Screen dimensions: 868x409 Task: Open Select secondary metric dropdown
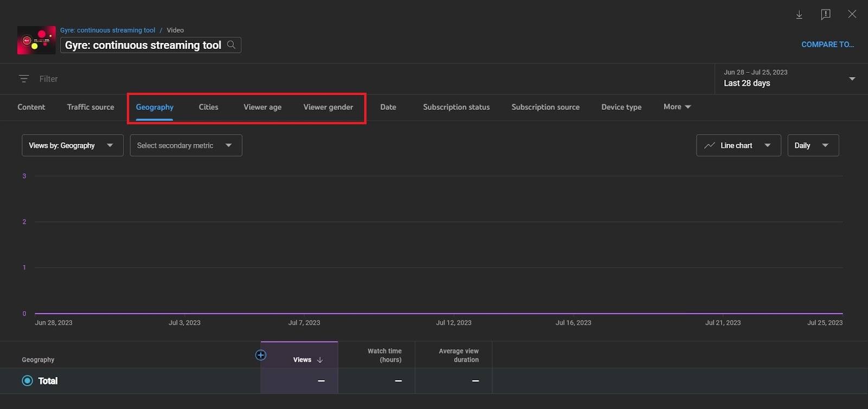186,146
